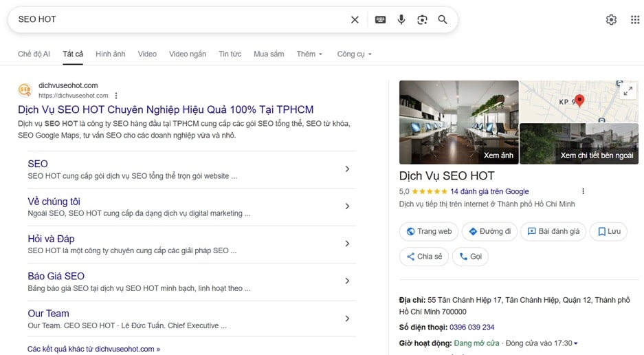Select the Tất cả tab
This screenshot has width=644, height=355.
tap(73, 54)
